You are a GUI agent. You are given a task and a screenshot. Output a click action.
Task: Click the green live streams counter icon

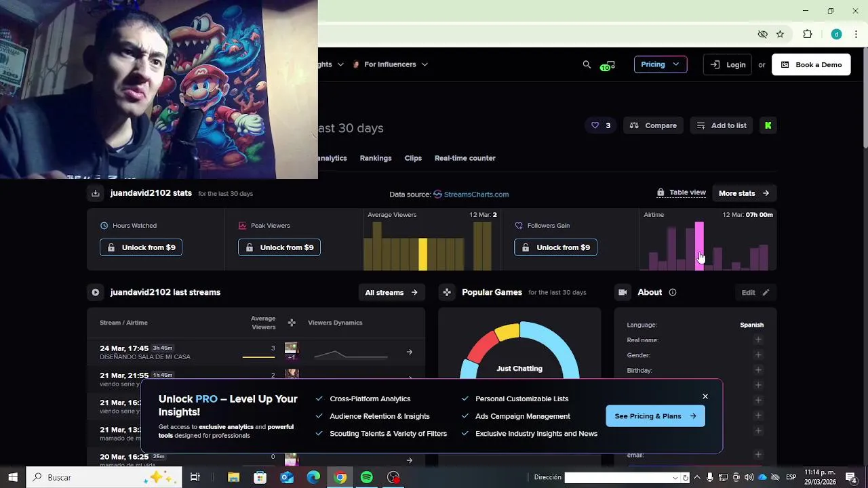point(608,65)
